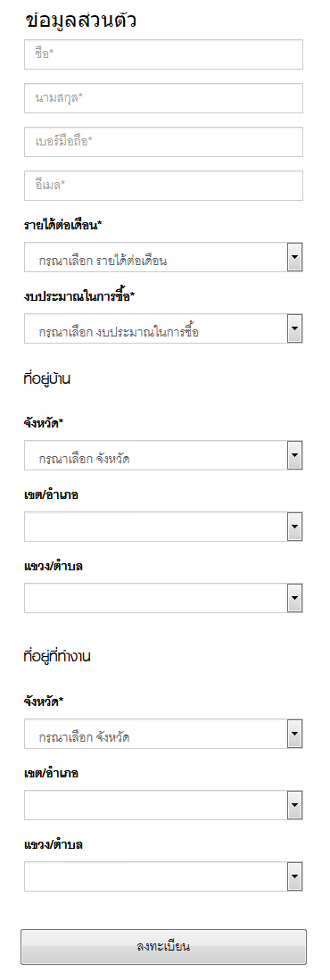Image resolution: width=330 pixels, height=980 pixels.
Task: Focus the นามสกุล surname text box
Action: pyautogui.click(x=164, y=98)
